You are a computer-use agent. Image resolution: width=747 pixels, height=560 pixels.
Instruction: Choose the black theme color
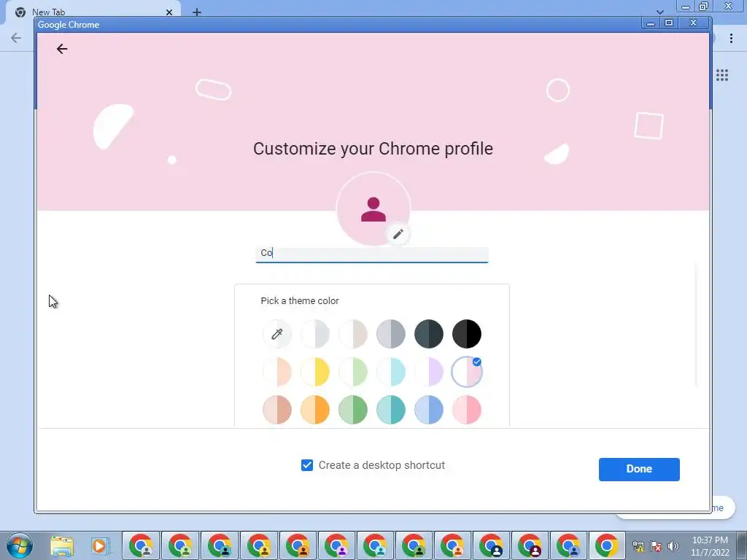coord(466,334)
